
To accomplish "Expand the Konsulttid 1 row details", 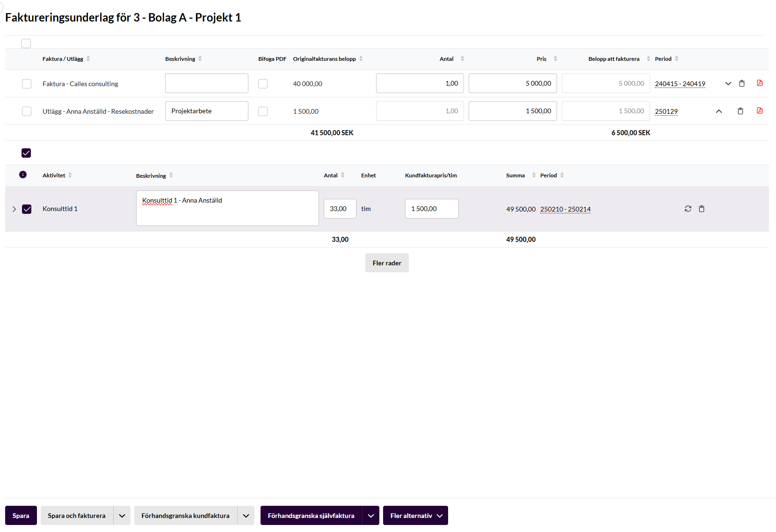I will point(14,209).
